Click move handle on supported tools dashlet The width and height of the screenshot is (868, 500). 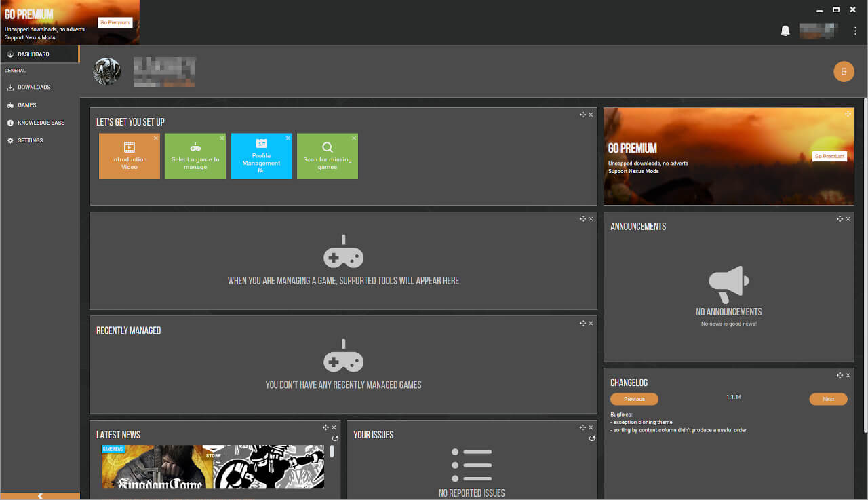tap(583, 219)
